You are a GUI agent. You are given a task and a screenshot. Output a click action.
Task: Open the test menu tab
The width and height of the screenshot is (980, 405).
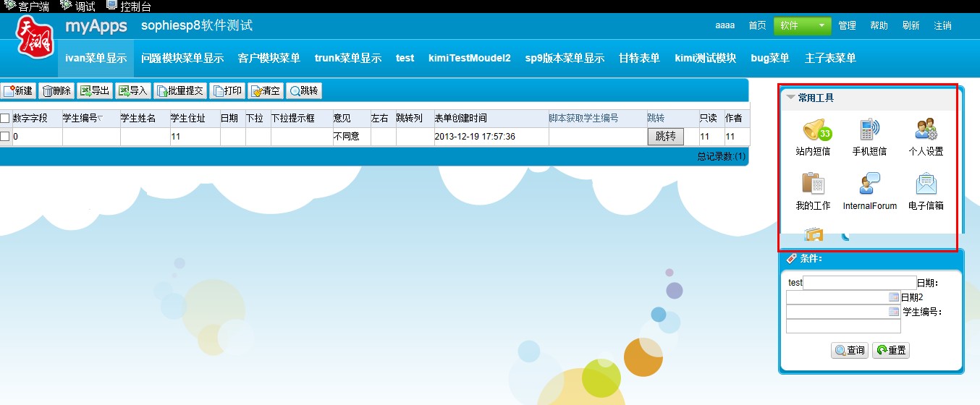pyautogui.click(x=405, y=58)
